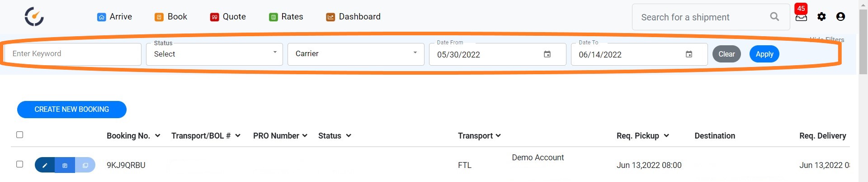Toggle the select-all bookings checkbox
This screenshot has width=868, height=182.
click(x=19, y=134)
